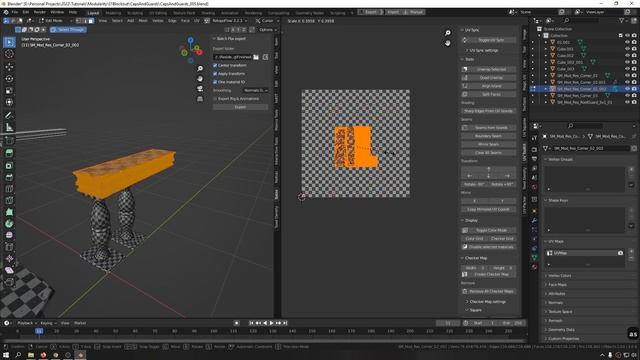Expand UV Sync settings section
640x360 pixels.
click(x=484, y=51)
